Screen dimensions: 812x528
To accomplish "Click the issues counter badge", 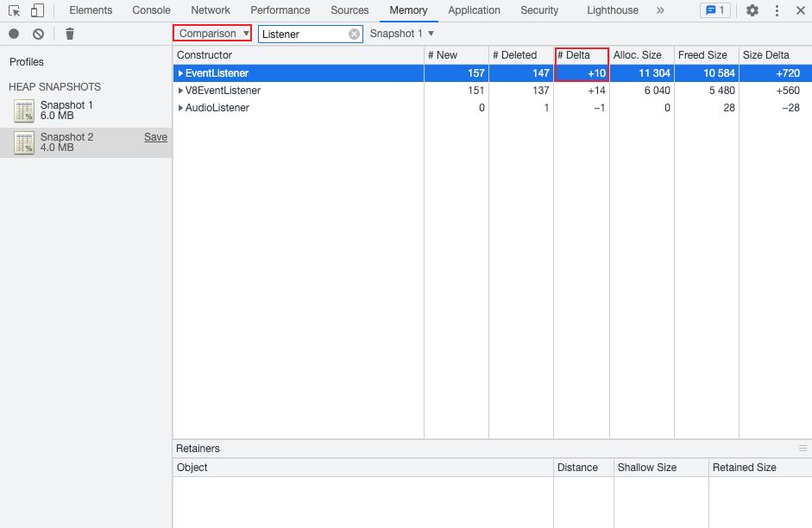I will point(714,10).
